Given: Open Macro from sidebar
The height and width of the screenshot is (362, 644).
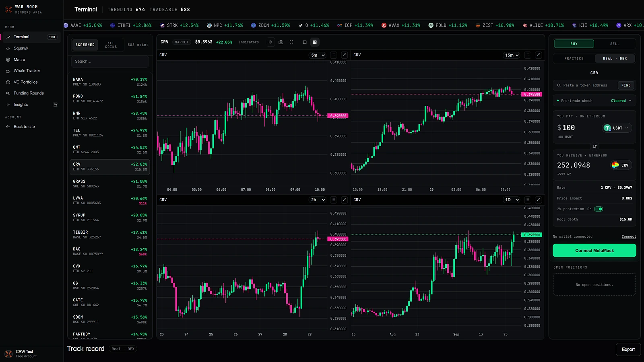Looking at the screenshot, I should 31,60.
